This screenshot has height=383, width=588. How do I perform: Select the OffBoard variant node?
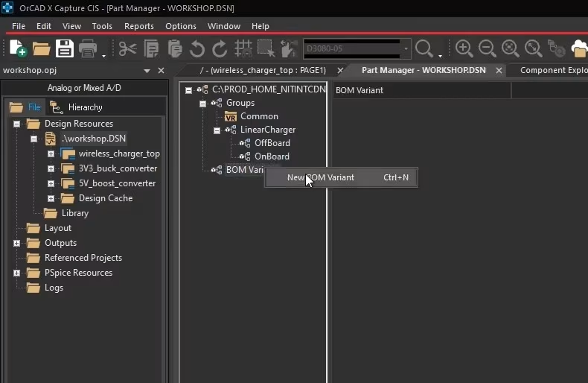click(272, 143)
